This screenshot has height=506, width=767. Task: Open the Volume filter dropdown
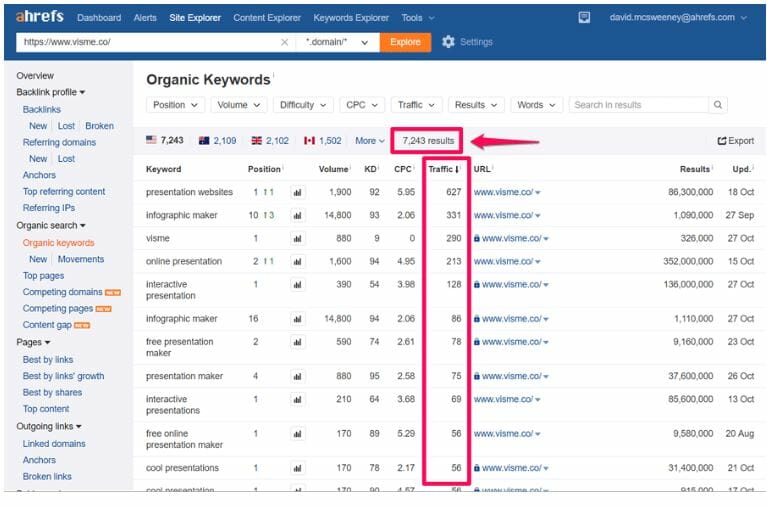point(239,105)
